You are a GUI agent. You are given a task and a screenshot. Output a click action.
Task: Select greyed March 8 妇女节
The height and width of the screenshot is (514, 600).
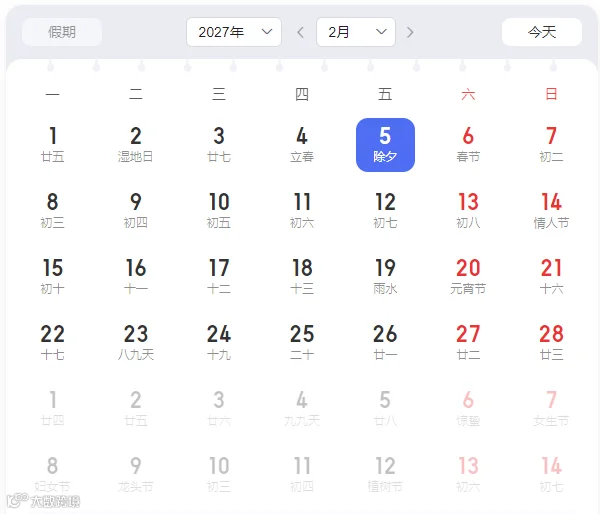point(52,475)
